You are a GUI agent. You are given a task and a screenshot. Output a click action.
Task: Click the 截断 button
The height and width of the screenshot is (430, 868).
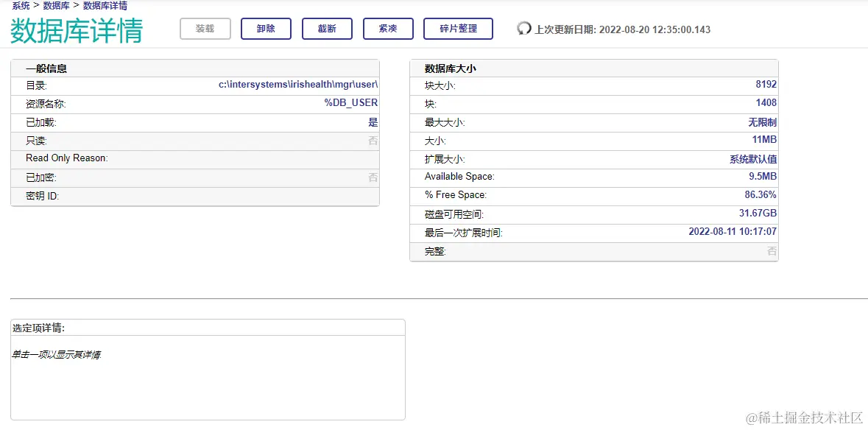coord(327,29)
